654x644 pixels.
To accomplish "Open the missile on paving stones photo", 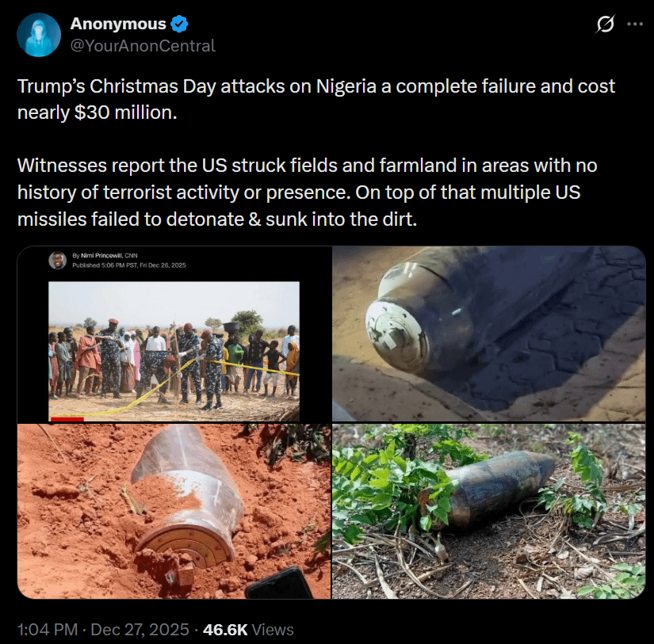I will (x=488, y=333).
